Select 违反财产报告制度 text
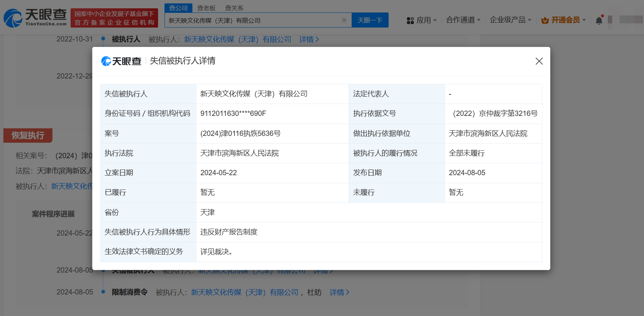This screenshot has width=644, height=316. (x=229, y=232)
